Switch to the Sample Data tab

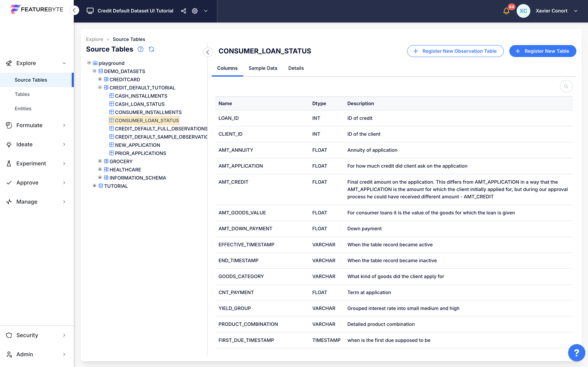tap(263, 68)
